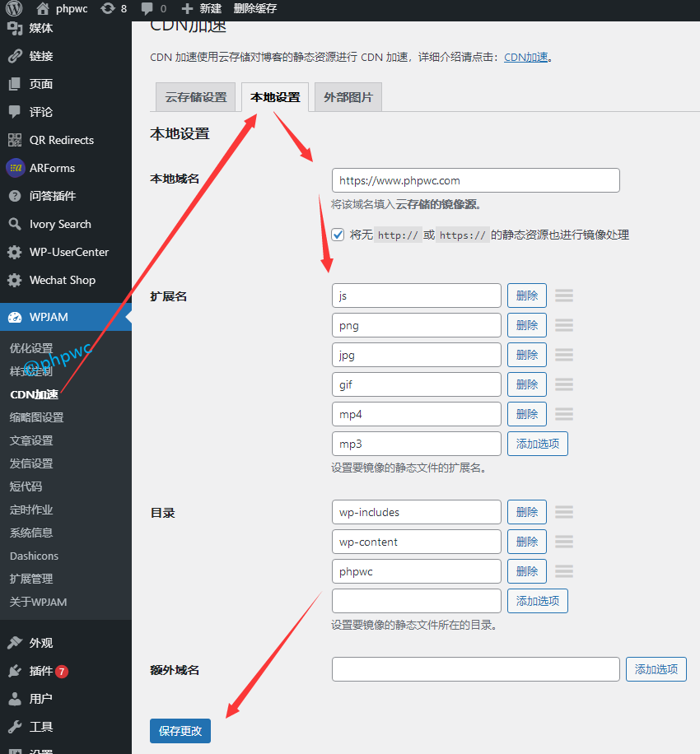This screenshot has height=754, width=700.
Task: Focus the mp3 extension input
Action: click(416, 444)
